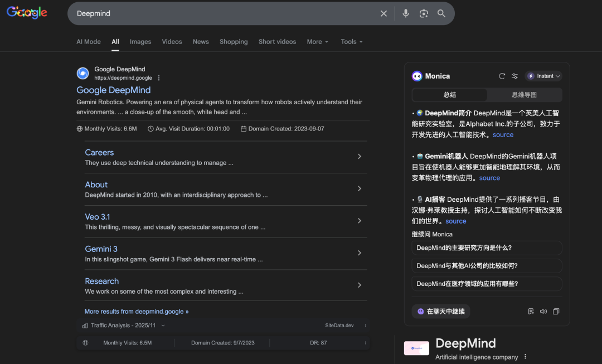This screenshot has width=602, height=364.
Task: Open the About sitelink
Action: tap(96, 185)
